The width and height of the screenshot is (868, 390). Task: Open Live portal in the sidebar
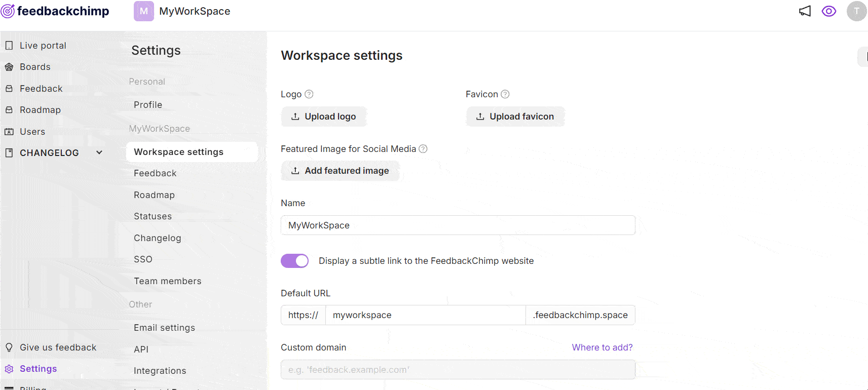[x=43, y=46]
